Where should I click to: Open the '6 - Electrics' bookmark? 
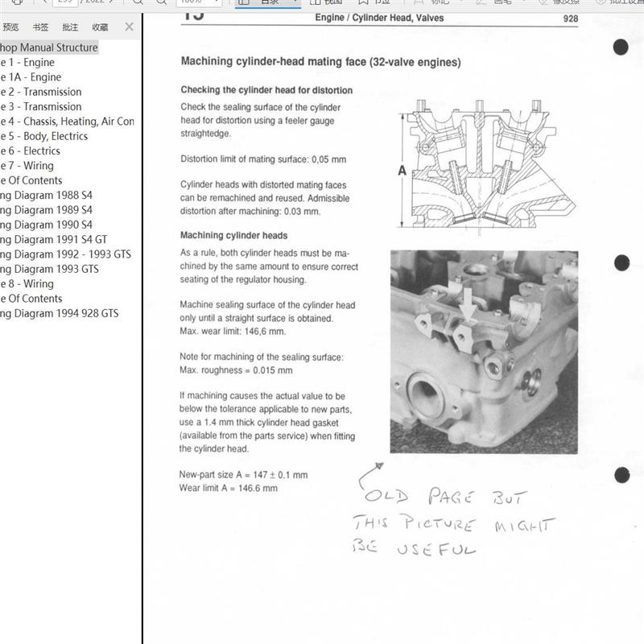point(31,151)
